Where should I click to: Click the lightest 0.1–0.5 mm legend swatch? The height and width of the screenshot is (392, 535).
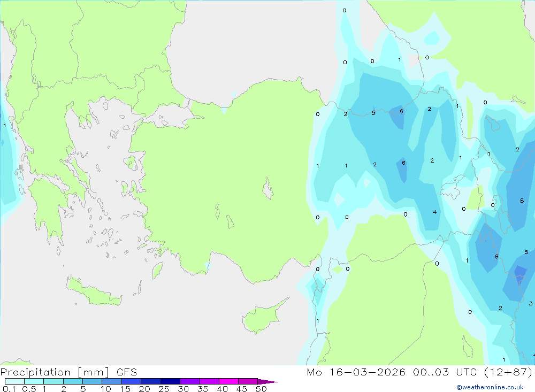tap(14, 381)
